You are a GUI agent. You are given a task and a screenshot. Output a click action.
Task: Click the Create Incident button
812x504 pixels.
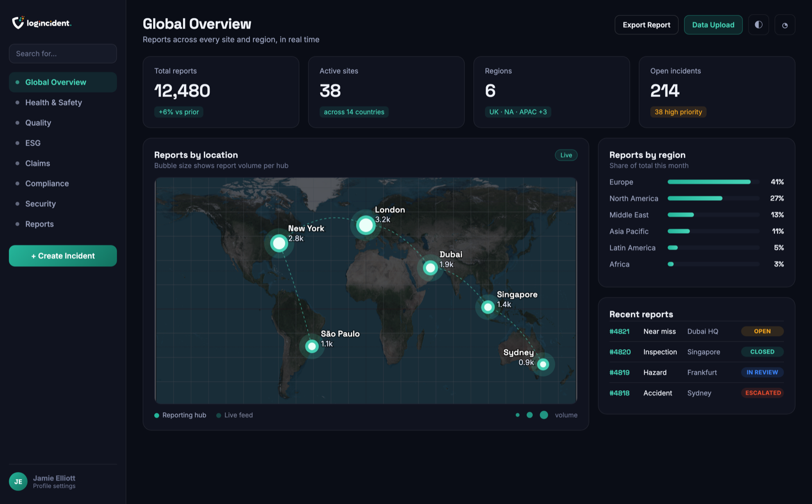tap(63, 256)
